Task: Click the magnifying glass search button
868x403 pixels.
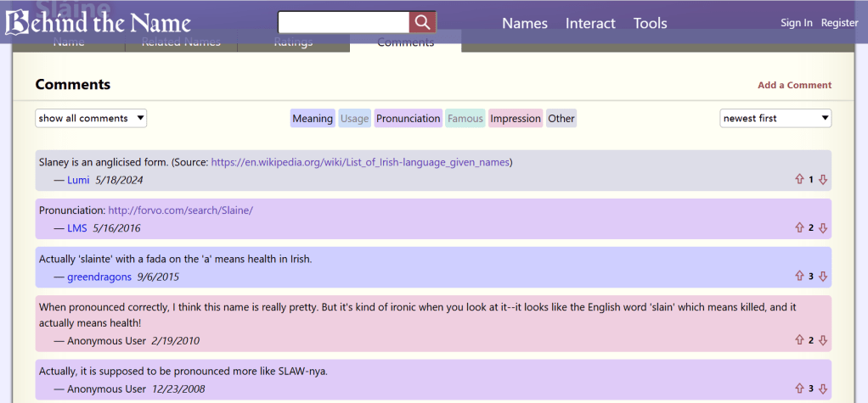Action: click(423, 23)
